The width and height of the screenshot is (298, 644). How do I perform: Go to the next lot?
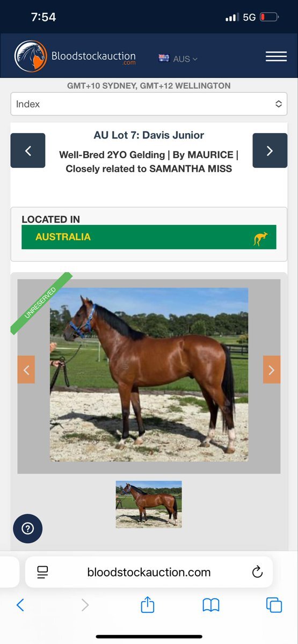point(270,151)
